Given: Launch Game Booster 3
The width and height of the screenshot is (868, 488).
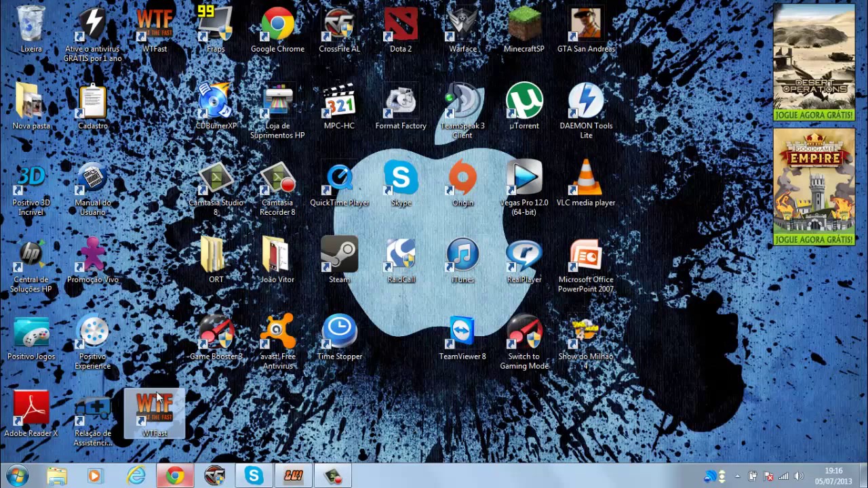Looking at the screenshot, I should (x=216, y=337).
